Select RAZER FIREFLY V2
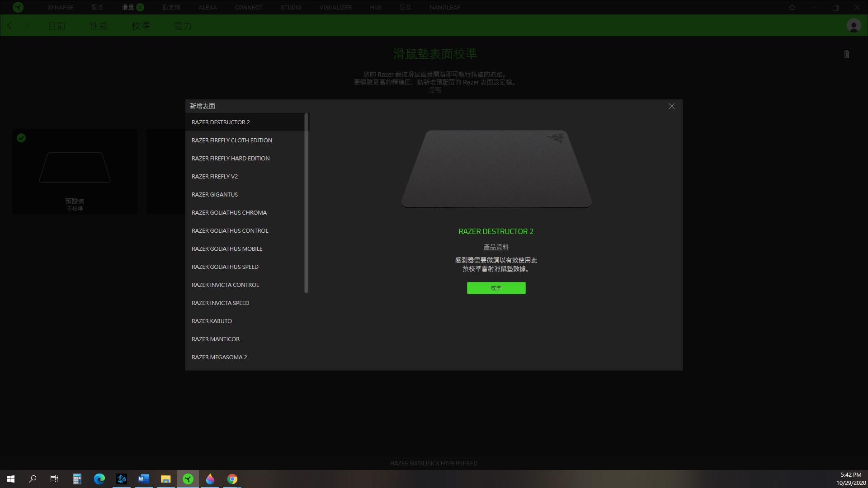Screen dimensions: 868x488 coord(245,176)
